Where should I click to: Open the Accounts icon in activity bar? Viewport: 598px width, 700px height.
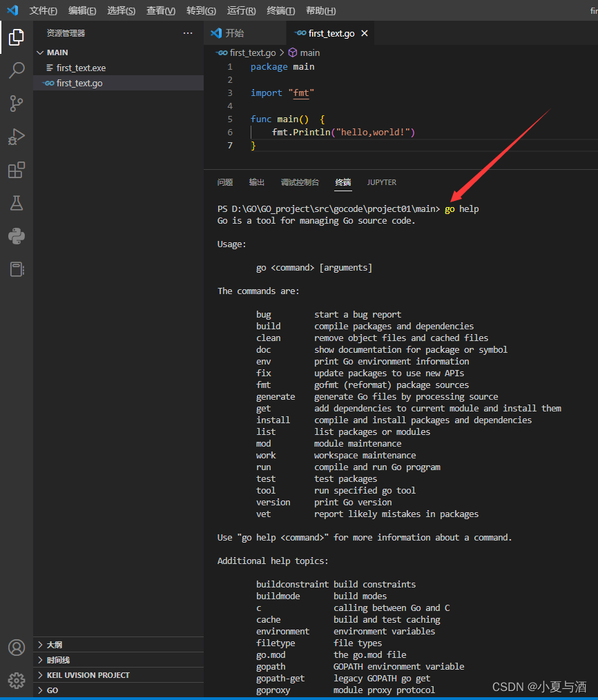click(x=17, y=648)
